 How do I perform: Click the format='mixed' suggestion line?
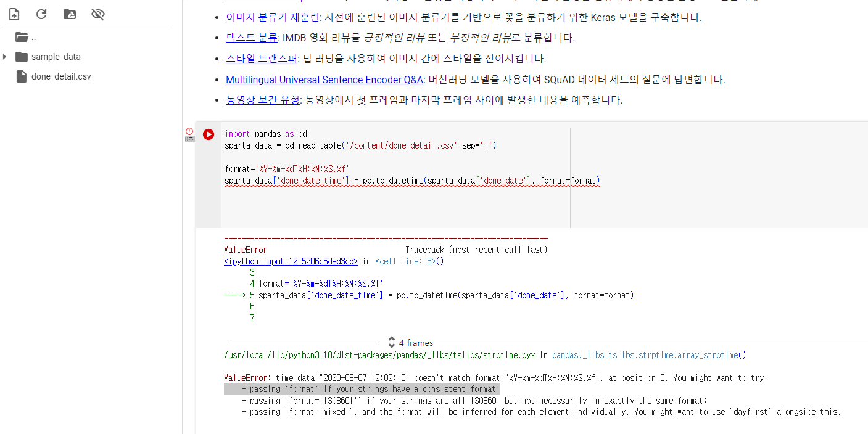click(541, 412)
